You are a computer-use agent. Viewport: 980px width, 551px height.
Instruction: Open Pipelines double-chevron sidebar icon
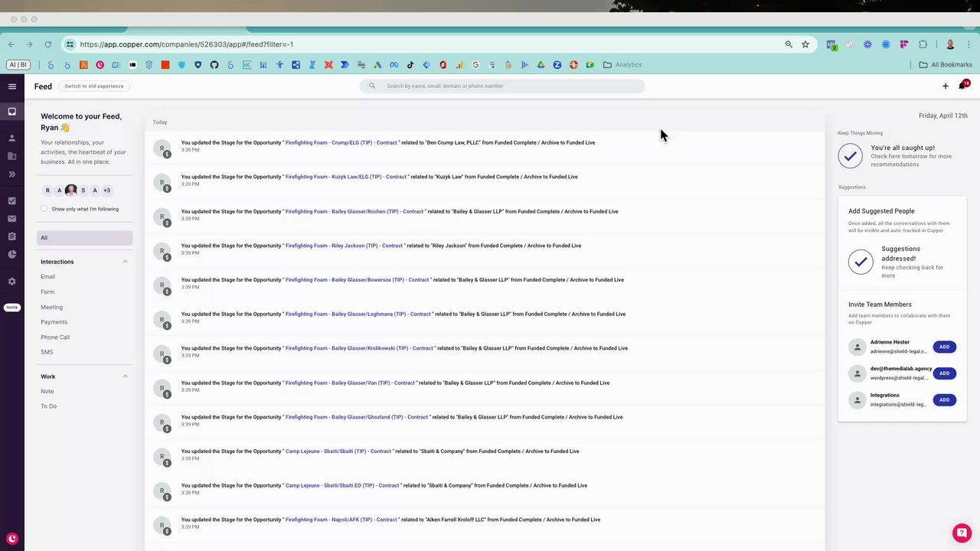click(x=11, y=174)
